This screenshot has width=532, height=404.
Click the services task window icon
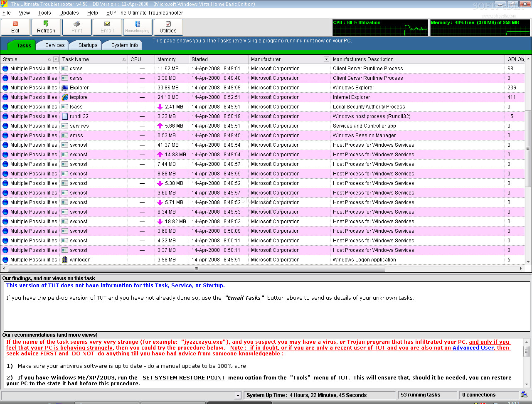[x=65, y=126]
